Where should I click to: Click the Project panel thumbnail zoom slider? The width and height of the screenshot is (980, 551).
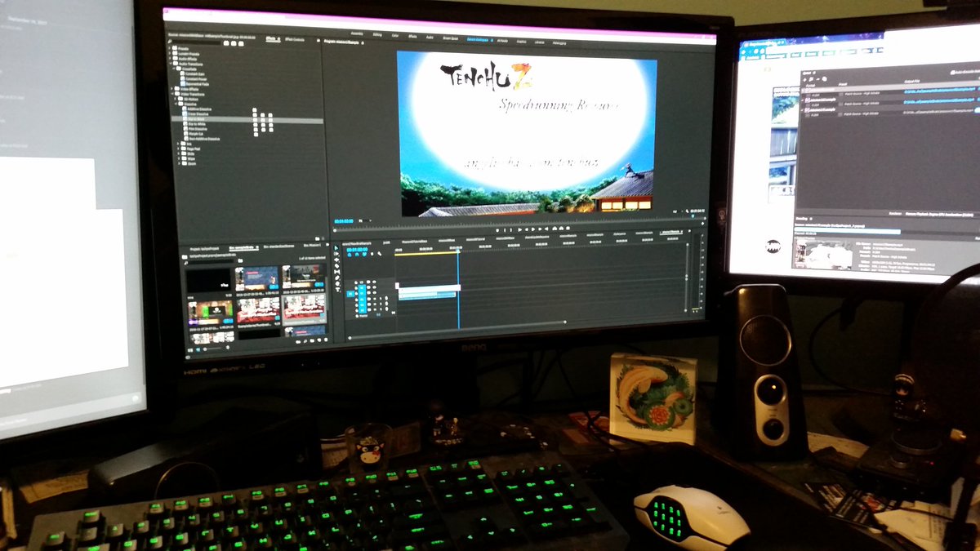coord(212,349)
